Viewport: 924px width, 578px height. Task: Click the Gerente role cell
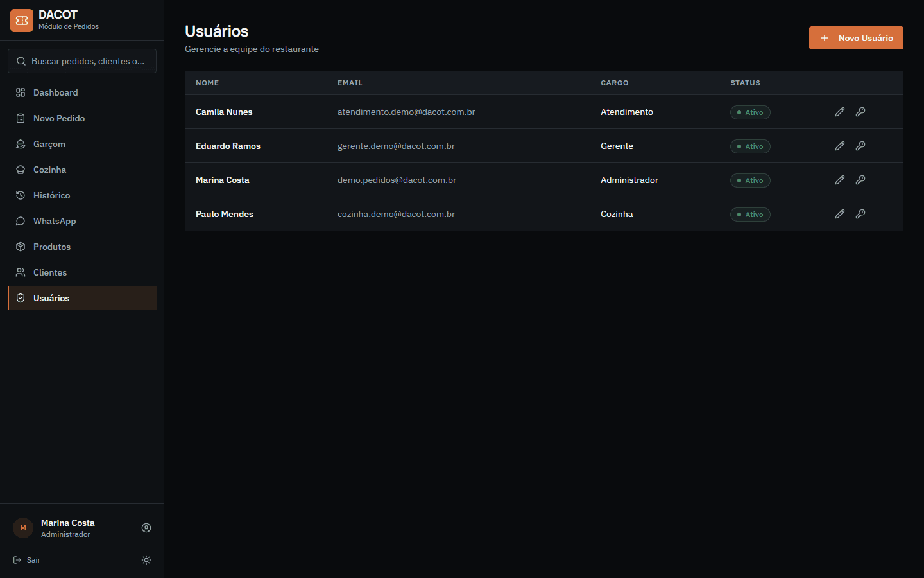tap(617, 146)
